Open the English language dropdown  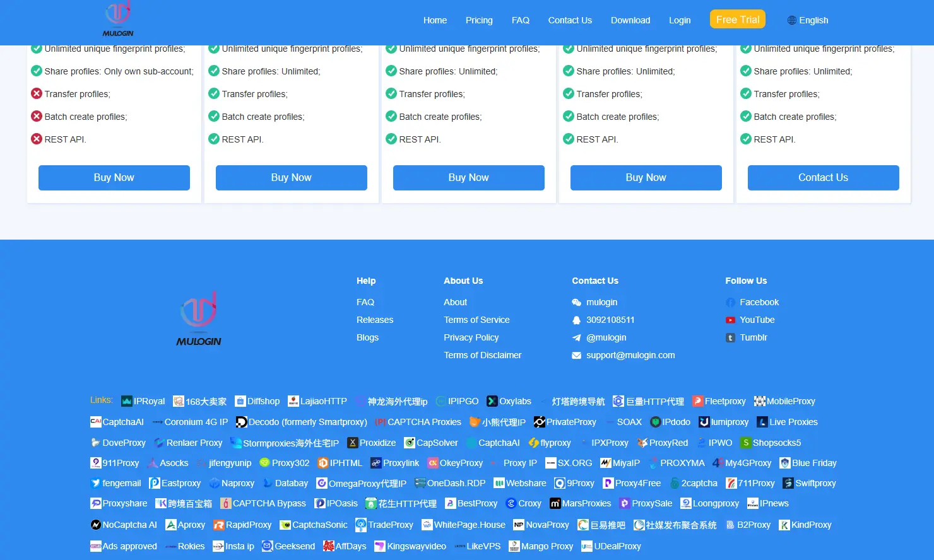(x=808, y=20)
